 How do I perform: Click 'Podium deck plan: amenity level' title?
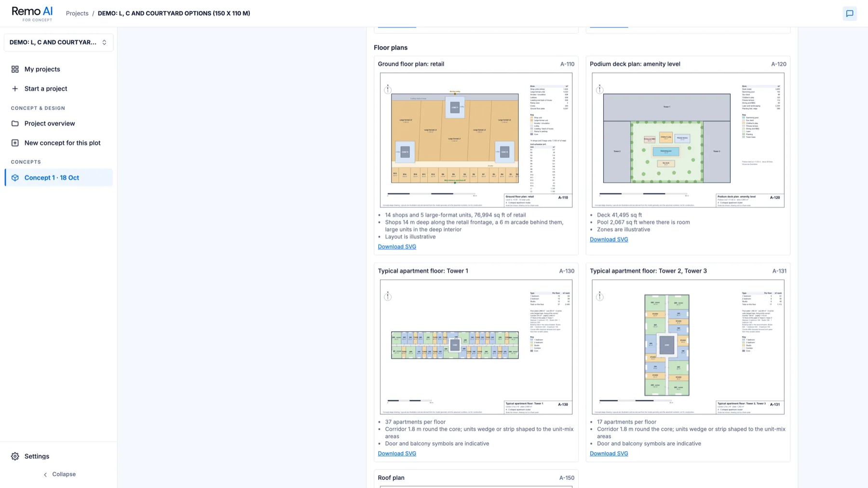point(635,64)
